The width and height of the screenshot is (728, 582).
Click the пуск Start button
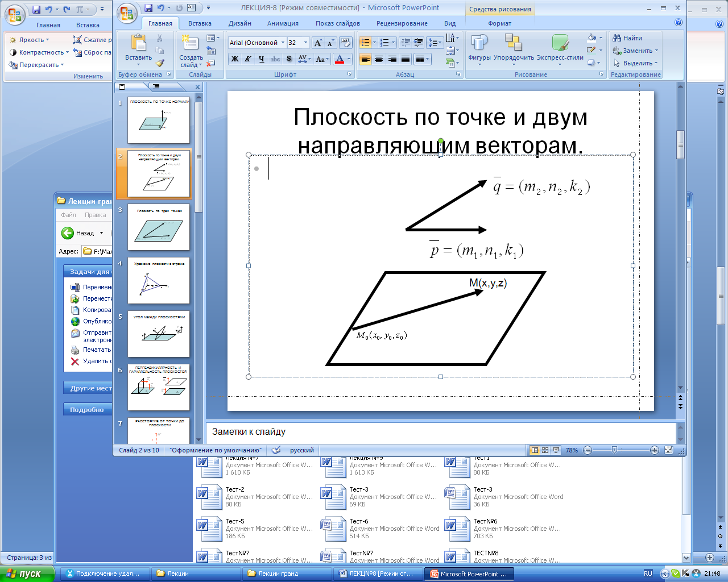click(27, 574)
